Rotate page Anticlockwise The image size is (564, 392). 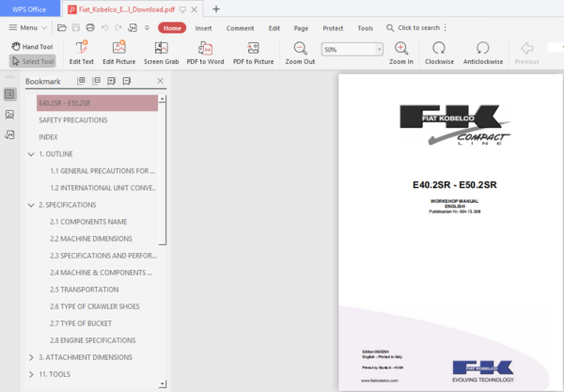click(483, 53)
